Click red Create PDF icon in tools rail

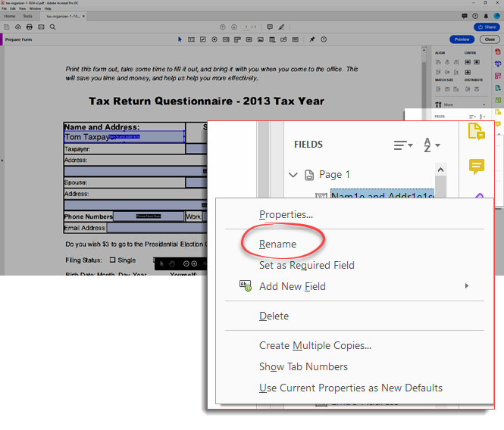pyautogui.click(x=498, y=51)
